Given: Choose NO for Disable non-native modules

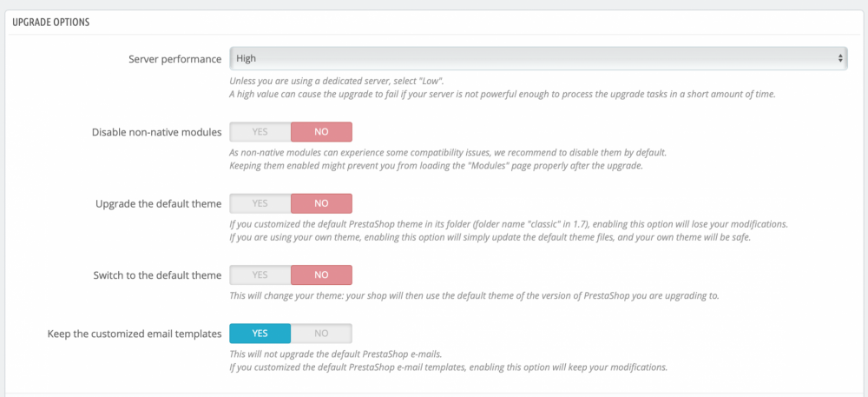Looking at the screenshot, I should [x=321, y=132].
